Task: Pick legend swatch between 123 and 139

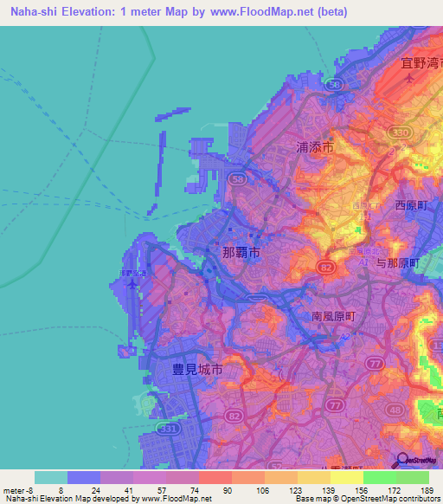Action: [314, 478]
